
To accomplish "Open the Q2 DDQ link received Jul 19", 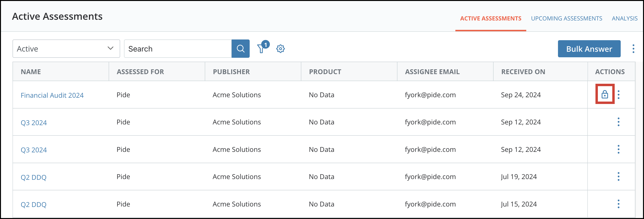I will [x=33, y=177].
